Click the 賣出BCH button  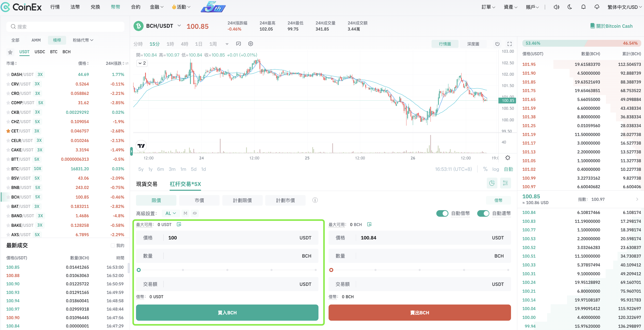point(420,313)
